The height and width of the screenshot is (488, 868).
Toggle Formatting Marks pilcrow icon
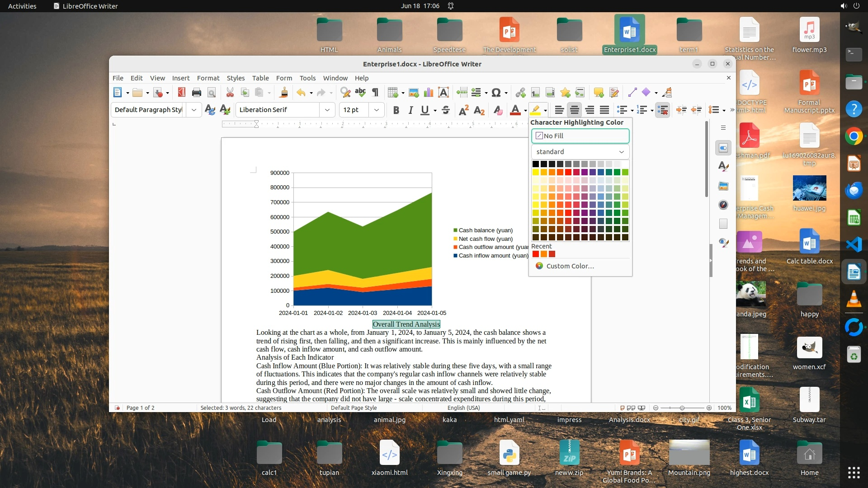point(375,93)
